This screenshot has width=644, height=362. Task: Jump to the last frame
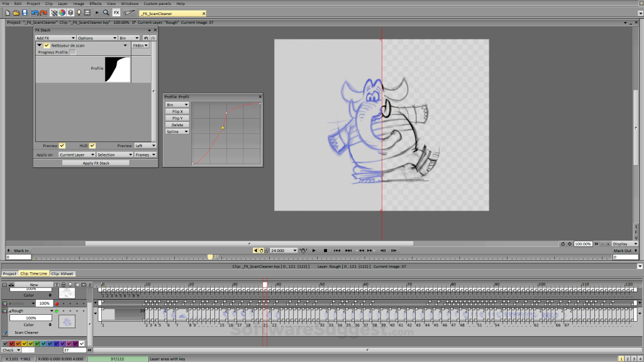(x=348, y=250)
